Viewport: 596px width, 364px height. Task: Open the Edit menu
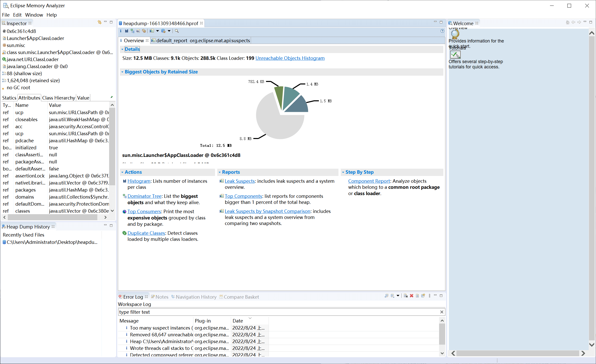coord(17,15)
